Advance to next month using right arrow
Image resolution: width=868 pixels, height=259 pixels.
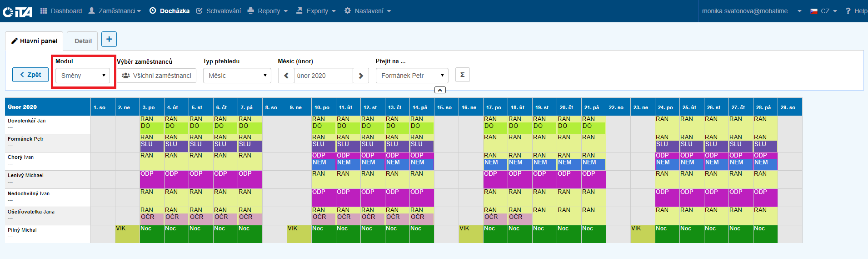361,76
